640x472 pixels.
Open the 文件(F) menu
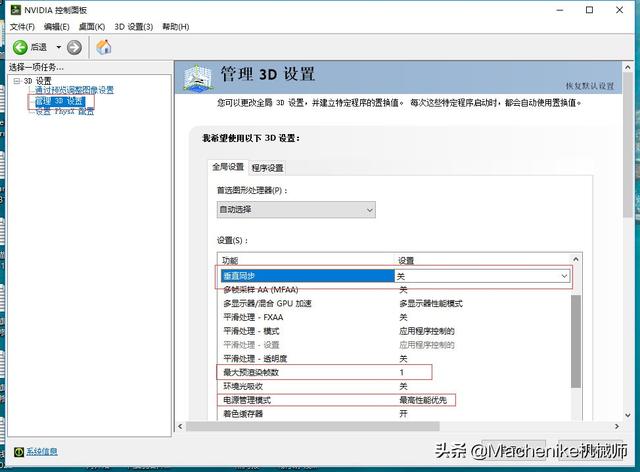[x=22, y=27]
